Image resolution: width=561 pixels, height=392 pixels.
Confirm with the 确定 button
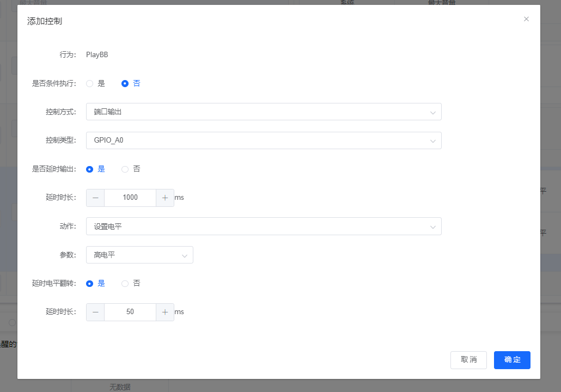pyautogui.click(x=511, y=360)
